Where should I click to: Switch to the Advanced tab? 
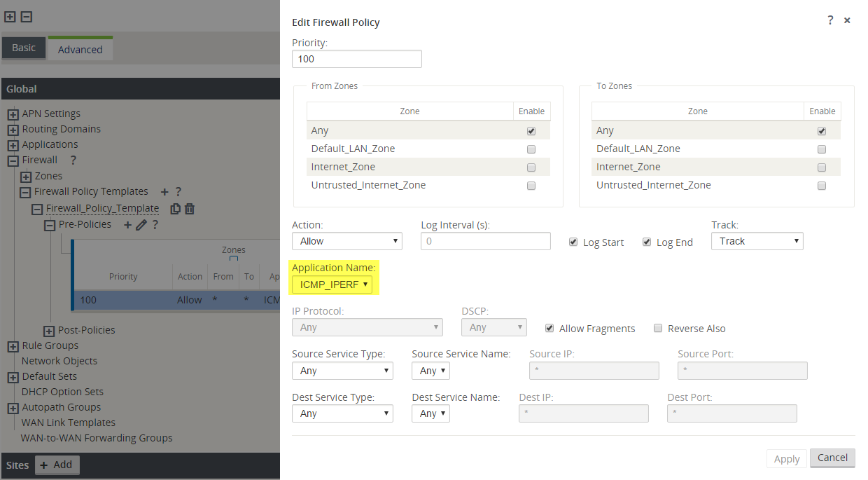(80, 48)
